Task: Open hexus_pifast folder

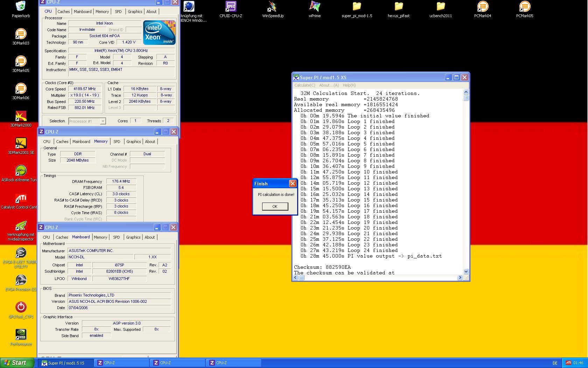Action: click(x=399, y=6)
